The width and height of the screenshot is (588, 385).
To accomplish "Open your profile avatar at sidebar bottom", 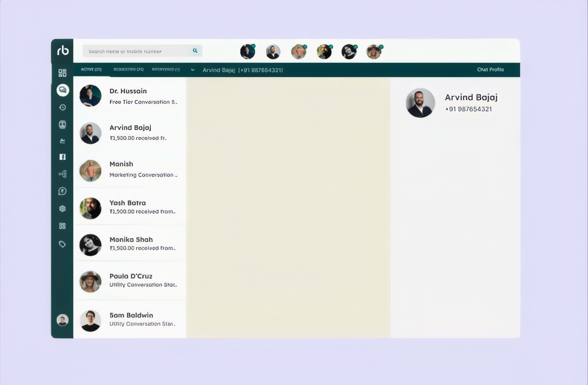I will tap(63, 320).
